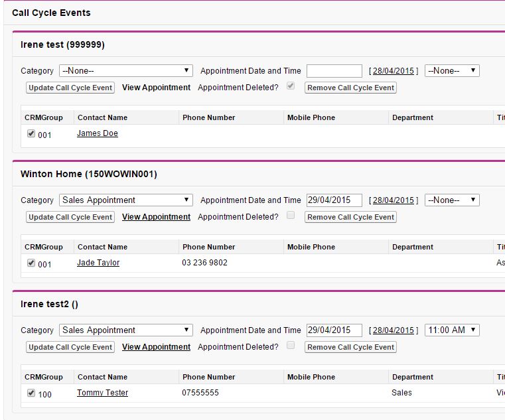Open Jade Taylor contact link
Image resolution: width=505 pixels, height=420 pixels.
98,263
